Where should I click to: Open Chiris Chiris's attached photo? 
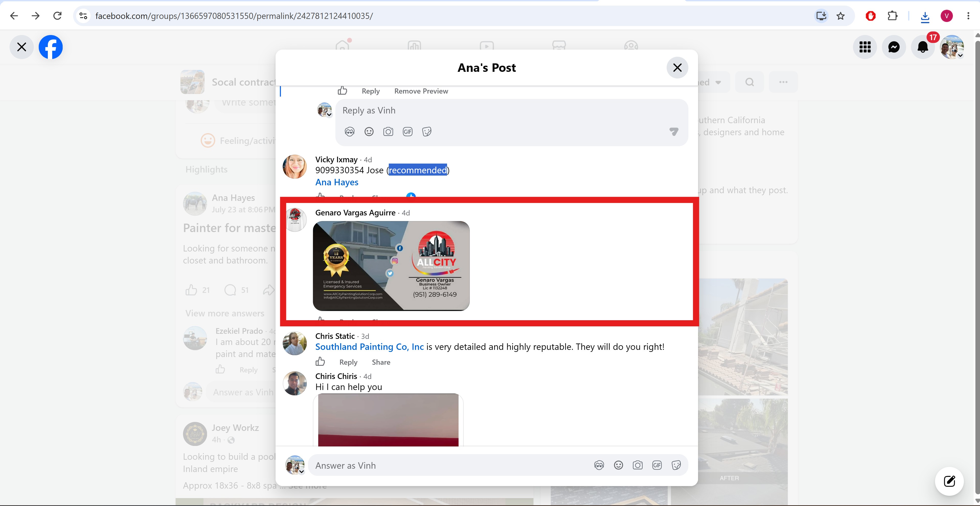click(388, 420)
